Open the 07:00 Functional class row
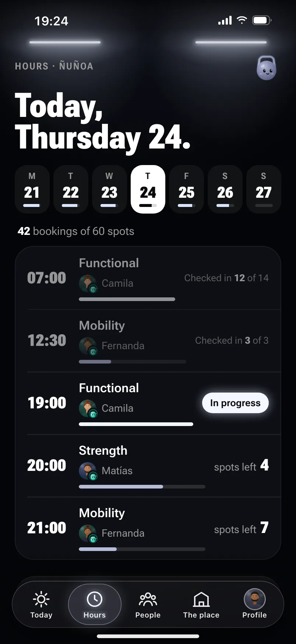 coord(148,278)
